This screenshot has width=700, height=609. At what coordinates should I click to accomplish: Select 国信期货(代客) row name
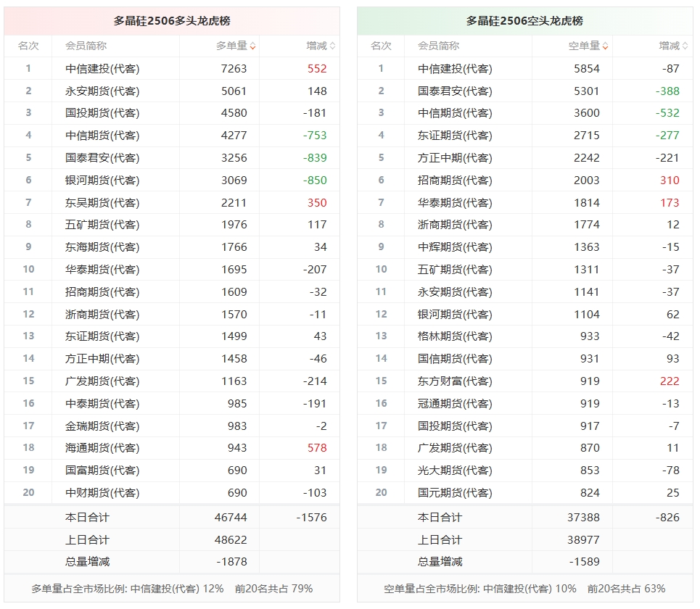tap(455, 359)
